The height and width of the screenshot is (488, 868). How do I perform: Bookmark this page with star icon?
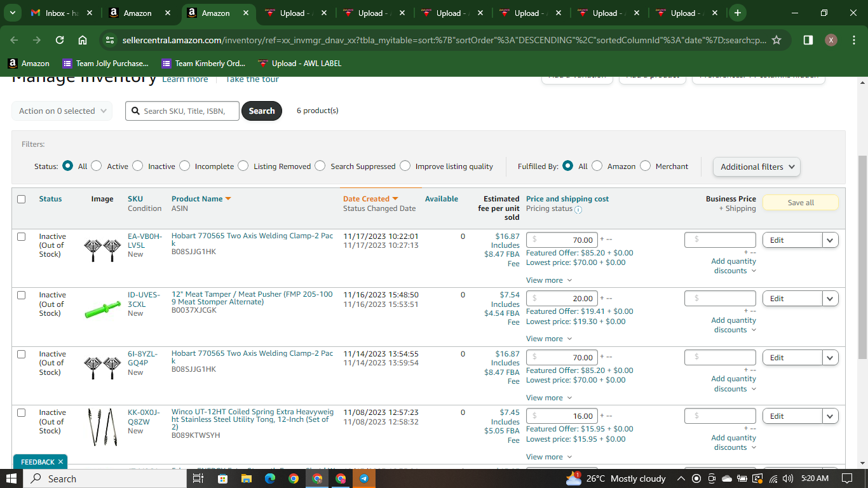(776, 40)
